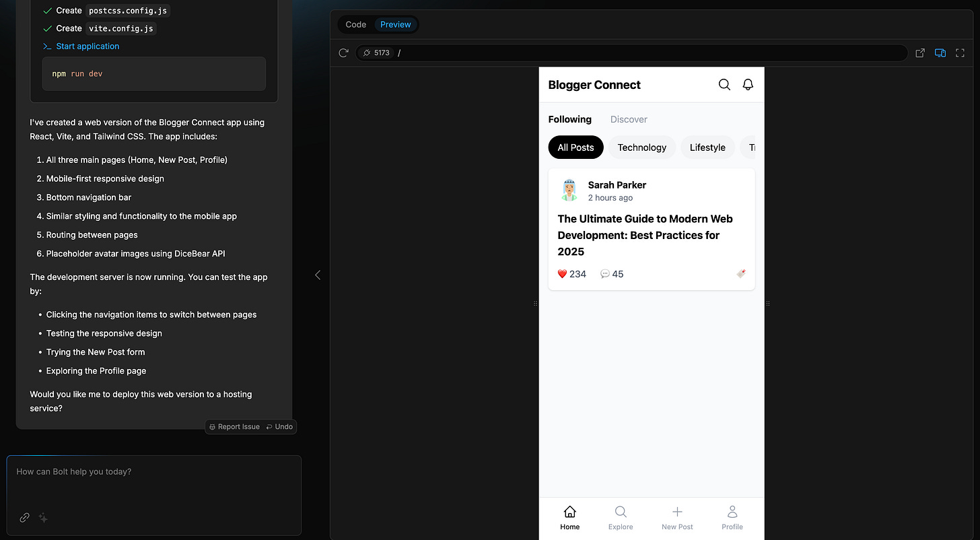980x540 pixels.
Task: Switch to the Preview tab
Action: (396, 24)
